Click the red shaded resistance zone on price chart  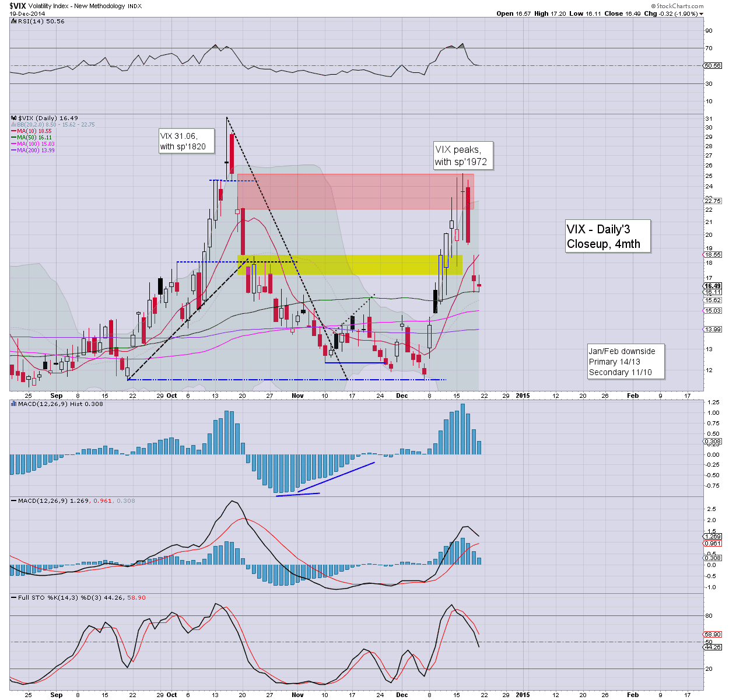(x=356, y=191)
